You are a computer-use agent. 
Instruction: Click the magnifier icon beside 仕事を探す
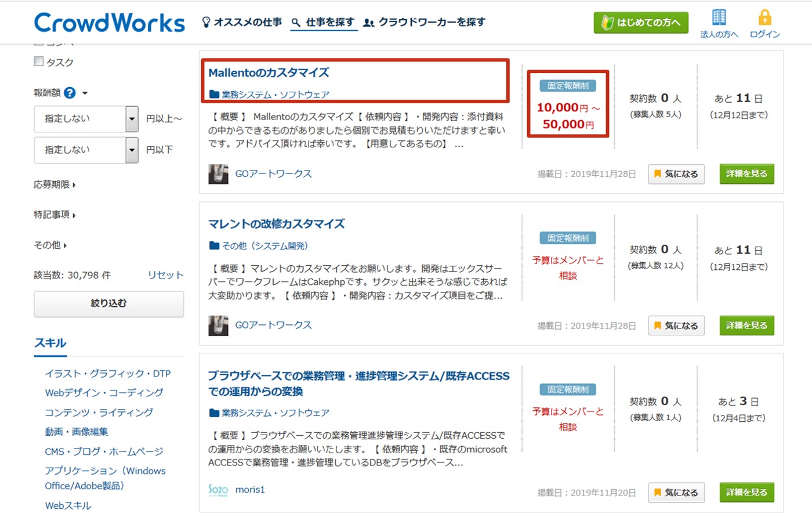[296, 23]
